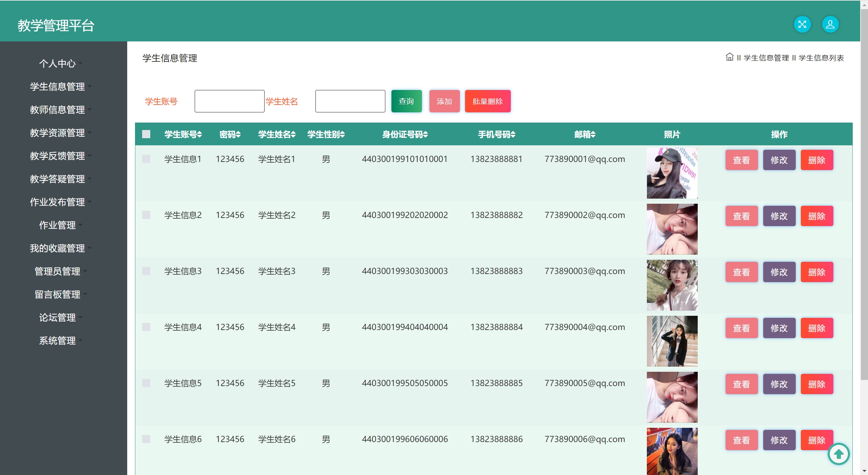The image size is (868, 475).
Task: Sort by 手机号码 column arrows
Action: click(x=513, y=134)
